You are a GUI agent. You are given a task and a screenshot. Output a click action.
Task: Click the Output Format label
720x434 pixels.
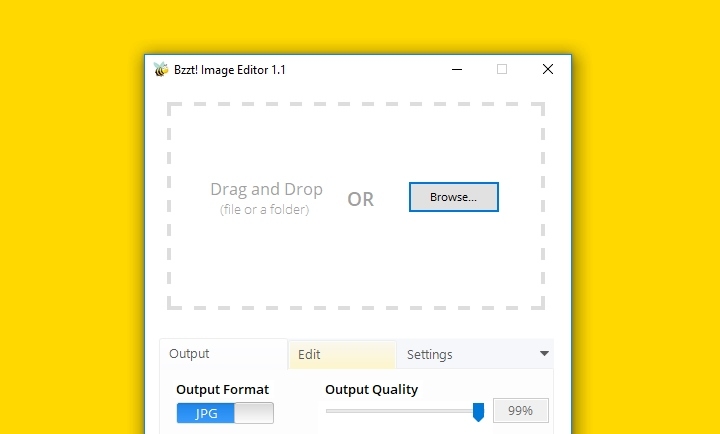click(x=222, y=389)
